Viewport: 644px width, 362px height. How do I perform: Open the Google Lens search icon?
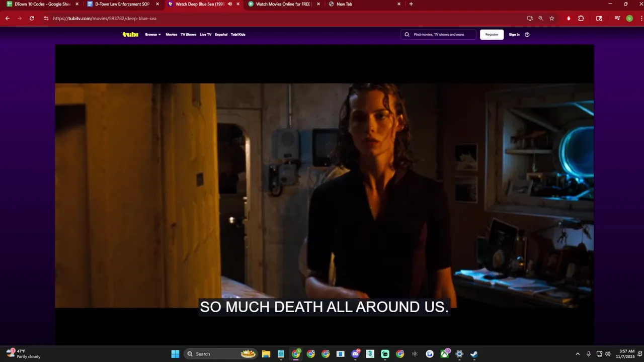(599, 18)
